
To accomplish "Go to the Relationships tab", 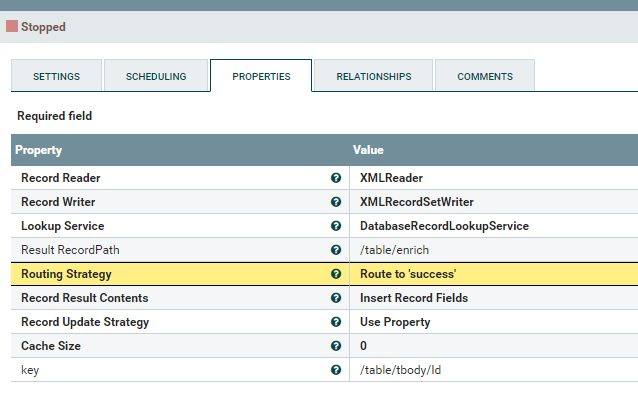I will pyautogui.click(x=373, y=76).
